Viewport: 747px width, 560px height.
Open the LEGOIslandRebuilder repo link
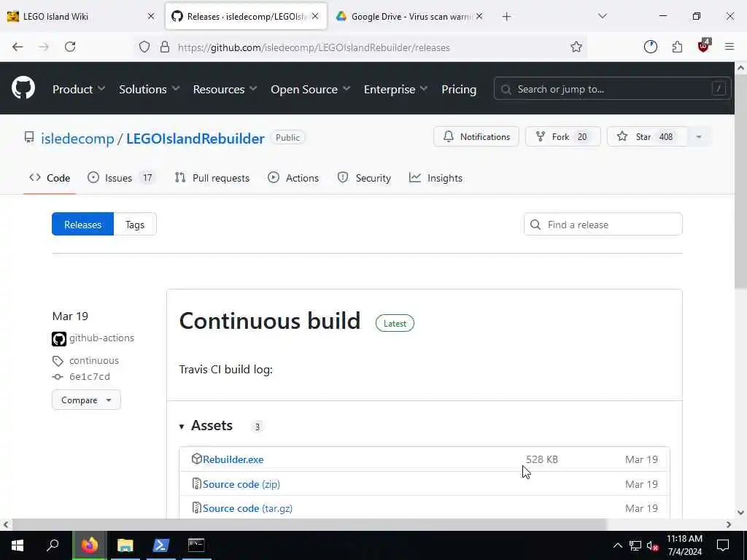[196, 139]
